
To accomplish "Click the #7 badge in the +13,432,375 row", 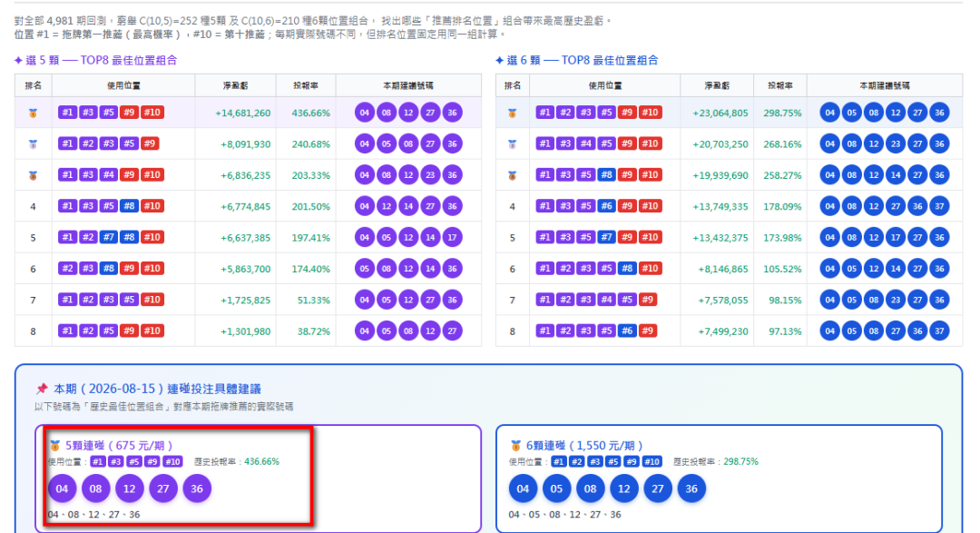I will click(x=606, y=237).
